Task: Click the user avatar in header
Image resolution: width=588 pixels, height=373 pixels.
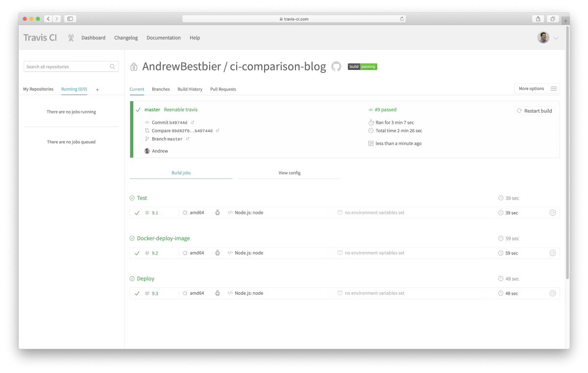Action: pos(543,38)
